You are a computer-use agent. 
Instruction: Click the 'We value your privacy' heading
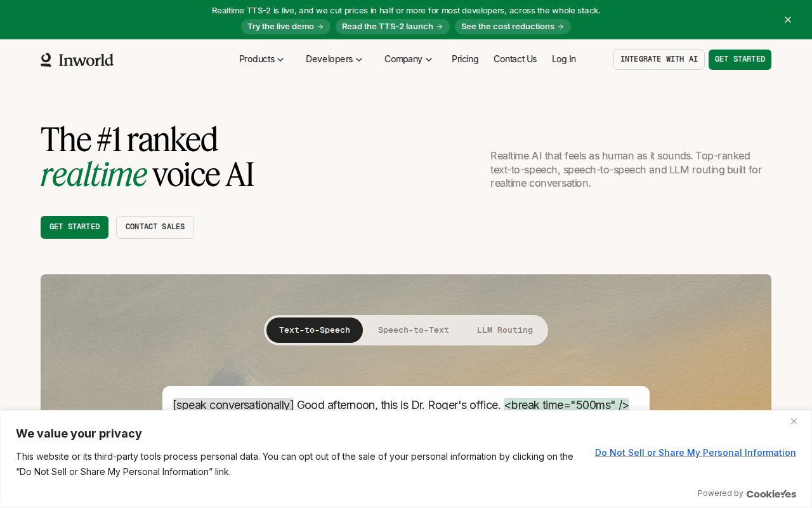click(79, 434)
